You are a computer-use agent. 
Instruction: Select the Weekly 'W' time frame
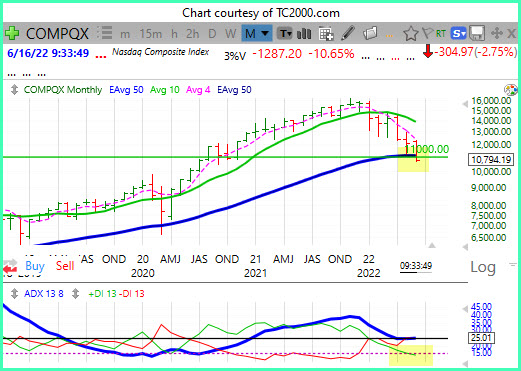click(230, 34)
